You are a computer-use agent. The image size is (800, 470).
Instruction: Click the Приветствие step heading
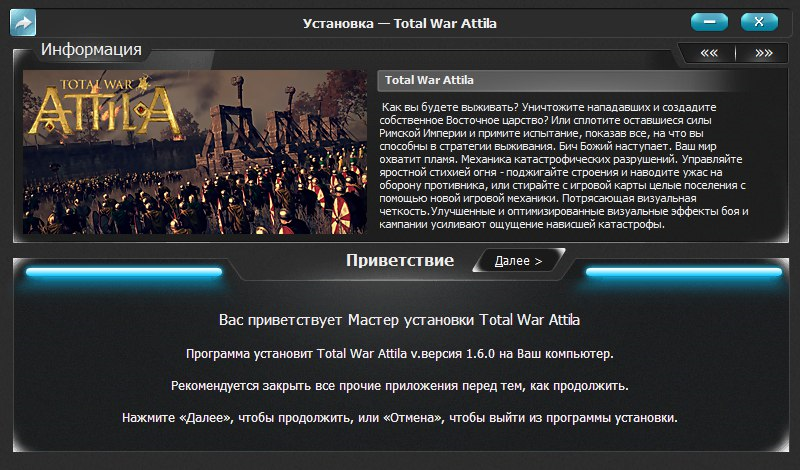400,260
